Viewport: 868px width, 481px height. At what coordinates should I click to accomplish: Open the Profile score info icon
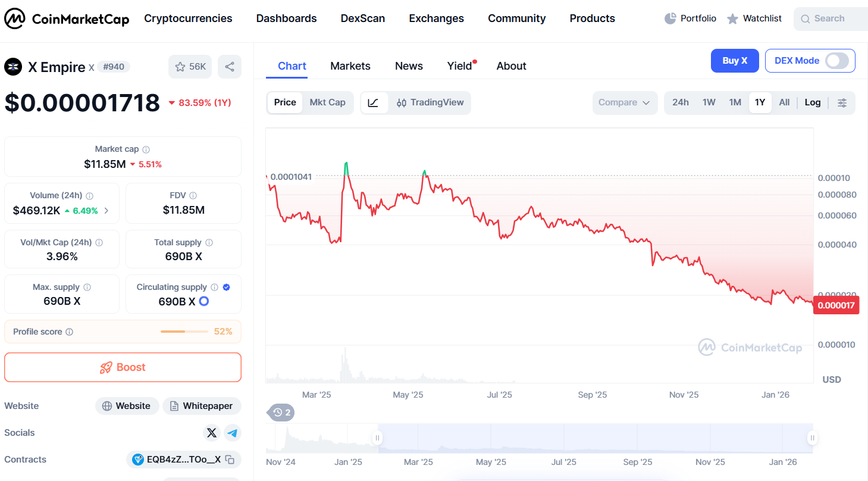(x=69, y=332)
